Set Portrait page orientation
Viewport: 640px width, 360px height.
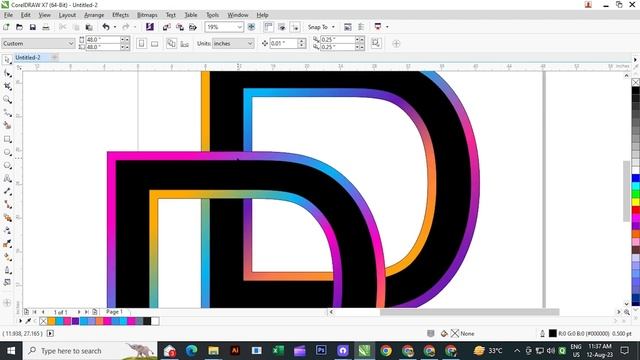(141, 43)
